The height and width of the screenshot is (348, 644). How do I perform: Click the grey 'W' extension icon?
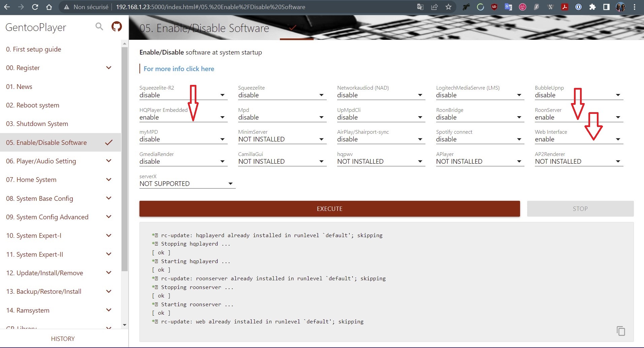tap(550, 7)
